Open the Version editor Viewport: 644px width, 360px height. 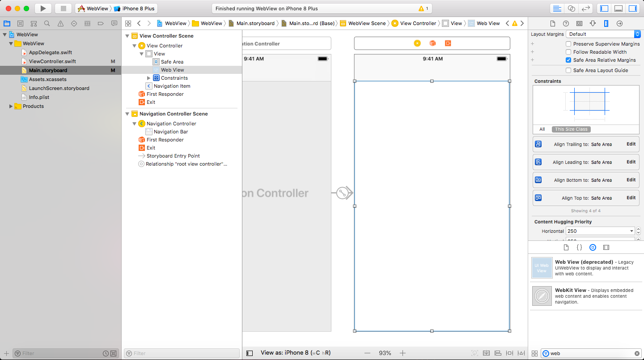[585, 9]
